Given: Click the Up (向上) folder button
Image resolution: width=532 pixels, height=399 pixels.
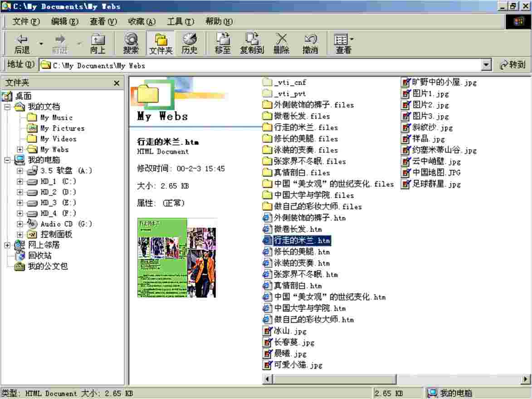Looking at the screenshot, I should click(98, 44).
